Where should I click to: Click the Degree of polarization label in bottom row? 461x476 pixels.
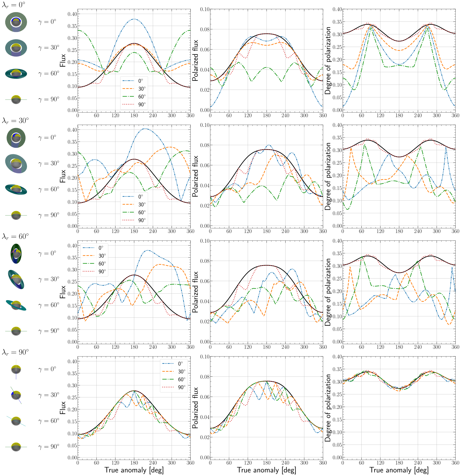click(328, 408)
